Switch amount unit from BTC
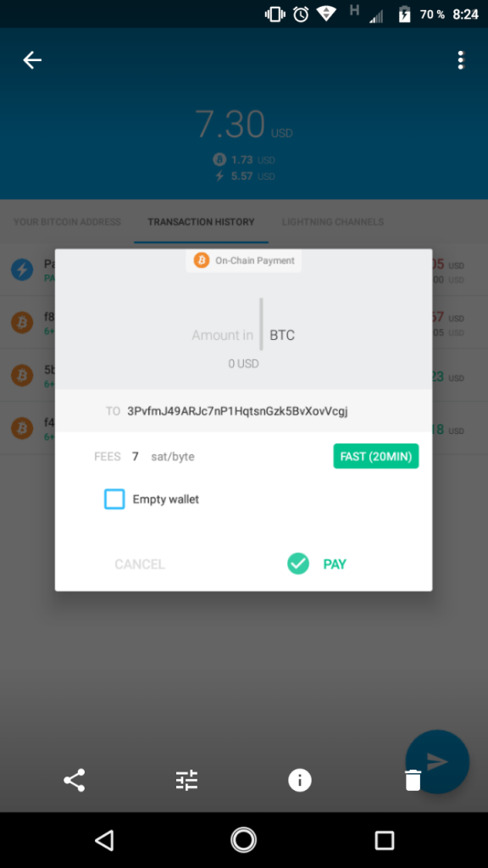The width and height of the screenshot is (488, 868). 282,336
